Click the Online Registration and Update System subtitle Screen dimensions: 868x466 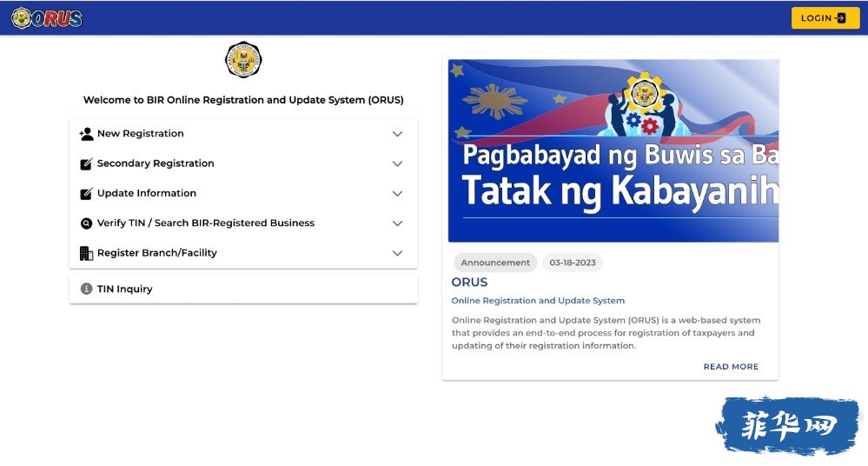538,300
